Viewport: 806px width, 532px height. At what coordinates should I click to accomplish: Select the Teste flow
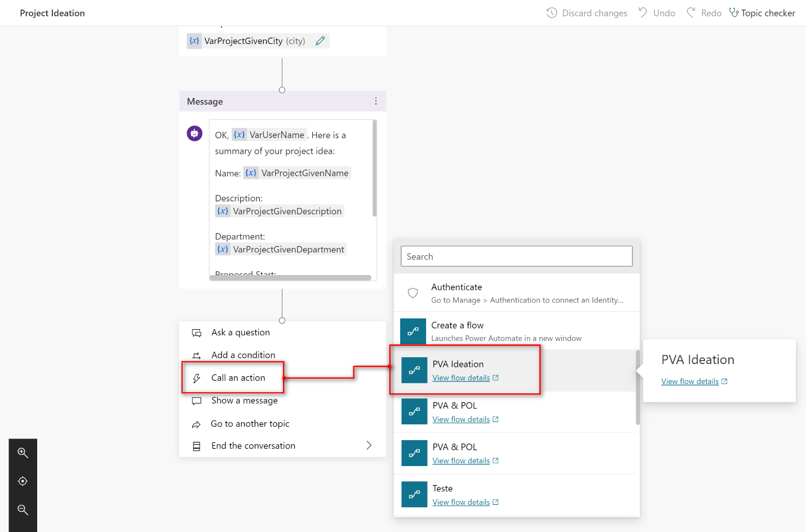(x=515, y=495)
